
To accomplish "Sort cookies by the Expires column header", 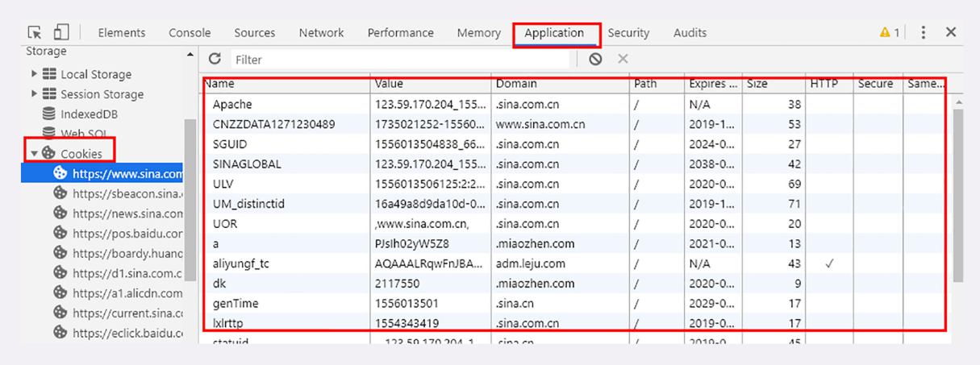I will [x=713, y=84].
